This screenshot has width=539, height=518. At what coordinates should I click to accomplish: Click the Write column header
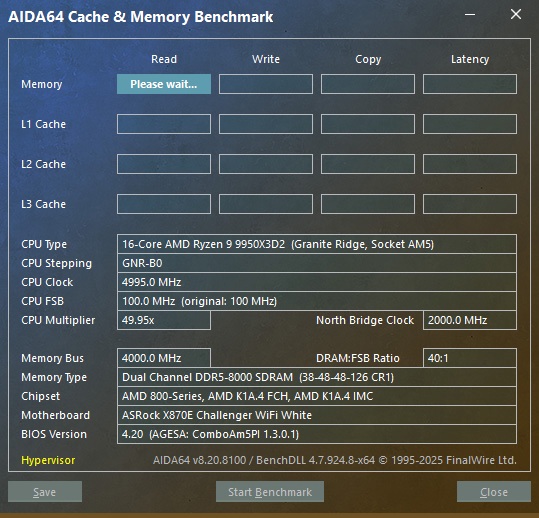pyautogui.click(x=266, y=59)
